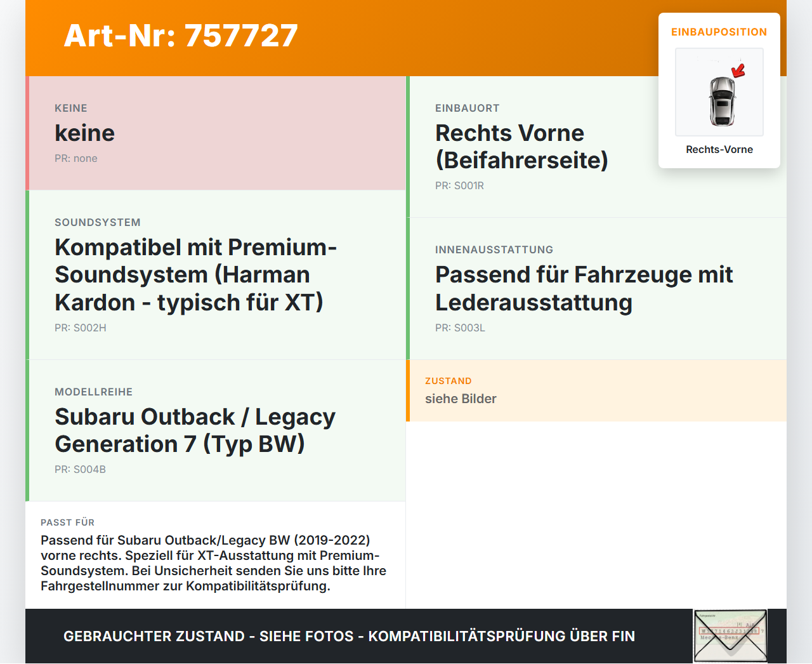The image size is (812, 664).
Task: Click the 'EINBAUPOSITION' card title
Action: [x=719, y=32]
